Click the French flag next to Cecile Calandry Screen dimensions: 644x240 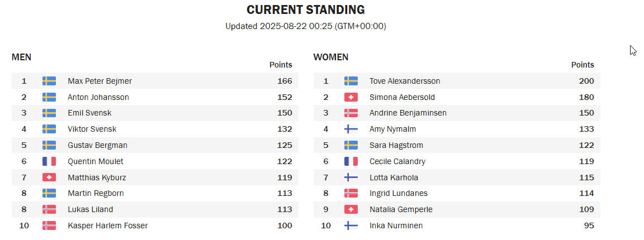[351, 161]
